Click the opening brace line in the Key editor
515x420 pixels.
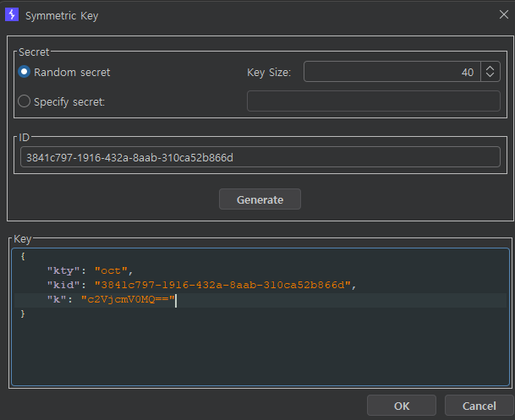pos(24,256)
